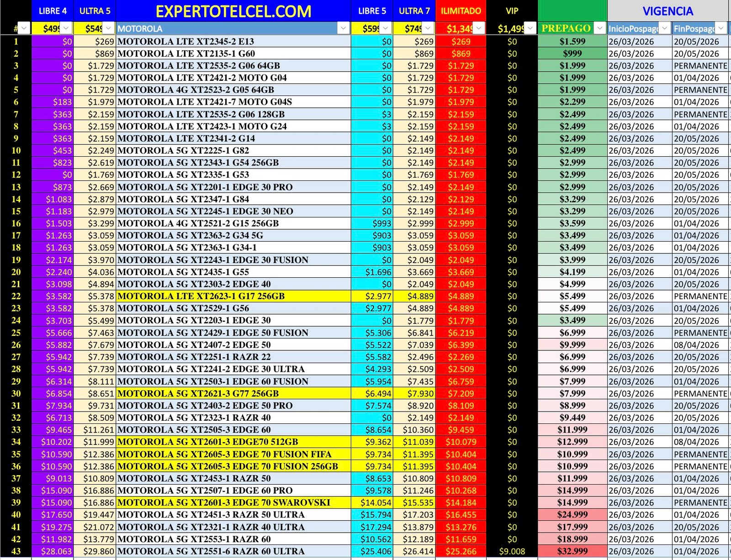Image resolution: width=731 pixels, height=560 pixels.
Task: Click the EXPERTOTELCEL.COM title banner
Action: [x=234, y=11]
